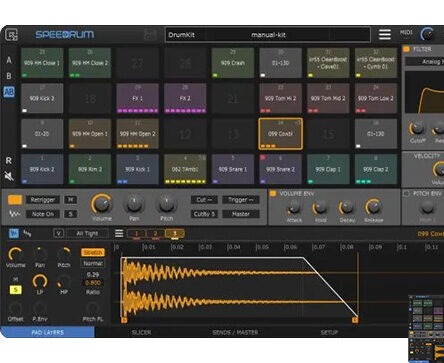
Task: Open the Normal stretch mode dropdown
Action: coord(93,263)
